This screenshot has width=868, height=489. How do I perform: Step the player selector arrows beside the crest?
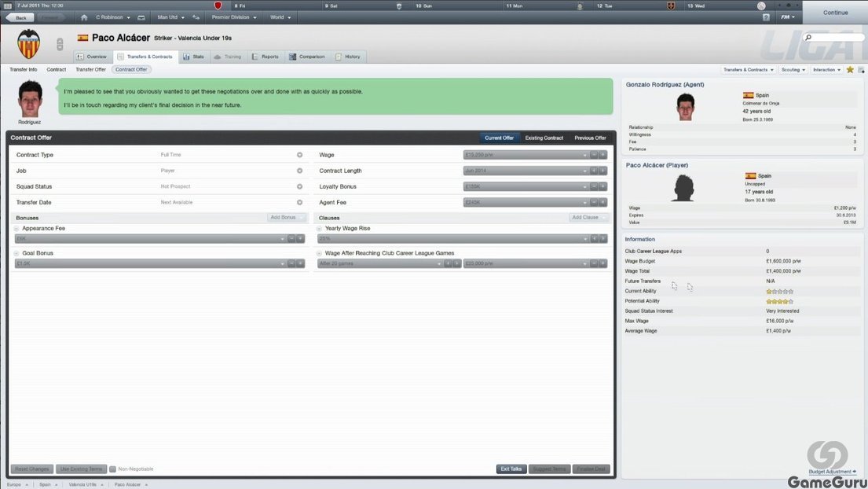tap(60, 44)
